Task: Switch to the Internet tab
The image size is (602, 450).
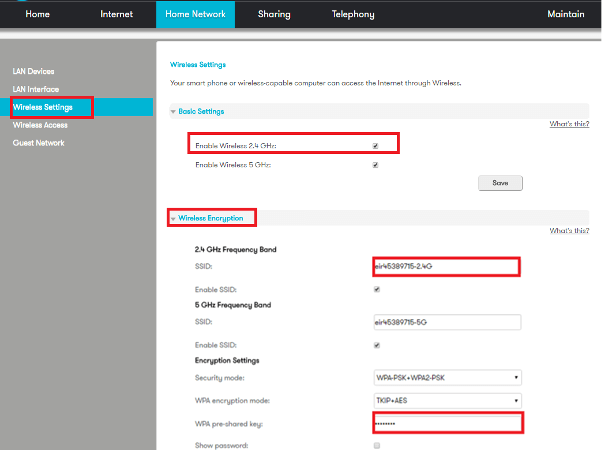Action: [117, 14]
